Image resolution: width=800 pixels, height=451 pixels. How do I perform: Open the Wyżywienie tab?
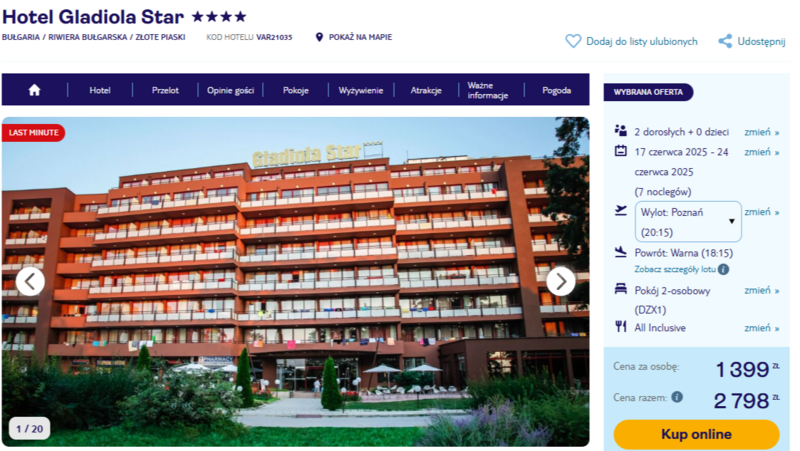coord(361,90)
